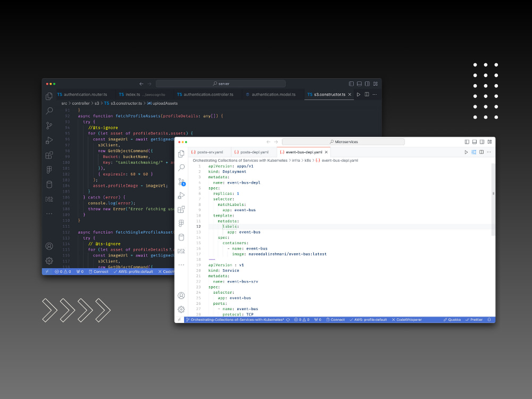The height and width of the screenshot is (399, 532).
Task: Run event-bus-depl.yaml with the play button
Action: [467, 152]
